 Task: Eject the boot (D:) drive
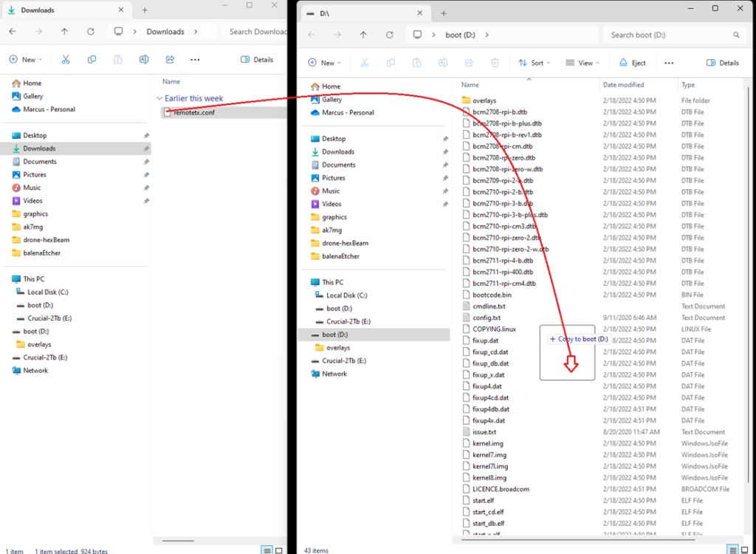(631, 62)
